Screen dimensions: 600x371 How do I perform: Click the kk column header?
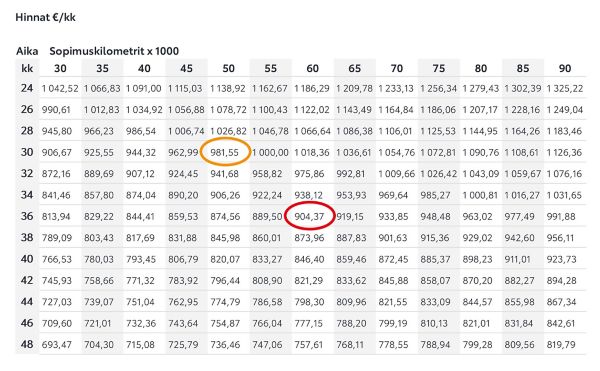click(27, 68)
